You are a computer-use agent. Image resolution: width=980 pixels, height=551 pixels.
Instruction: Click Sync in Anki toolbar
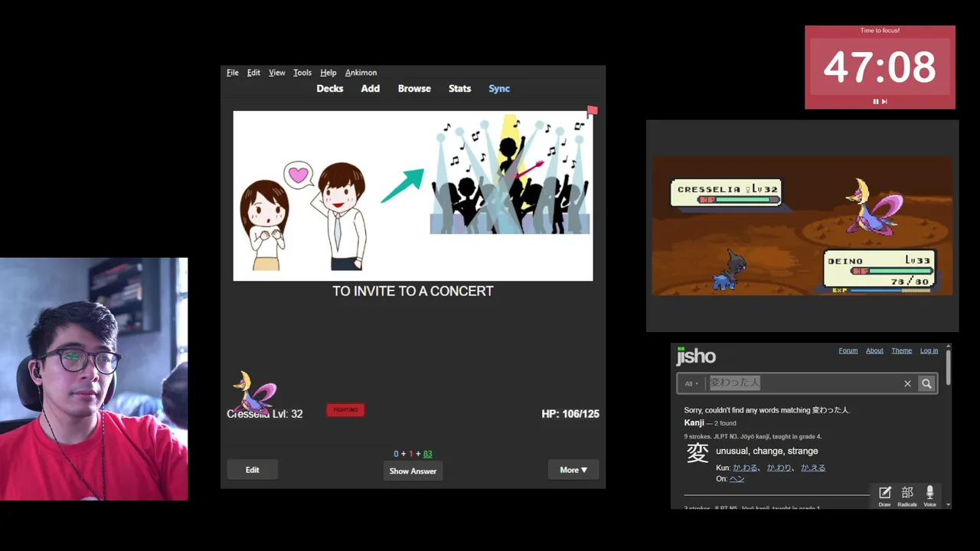click(x=499, y=89)
